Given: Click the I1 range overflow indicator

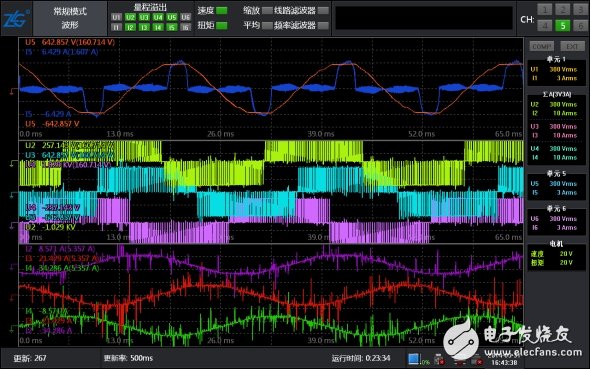Looking at the screenshot, I should coord(116,28).
